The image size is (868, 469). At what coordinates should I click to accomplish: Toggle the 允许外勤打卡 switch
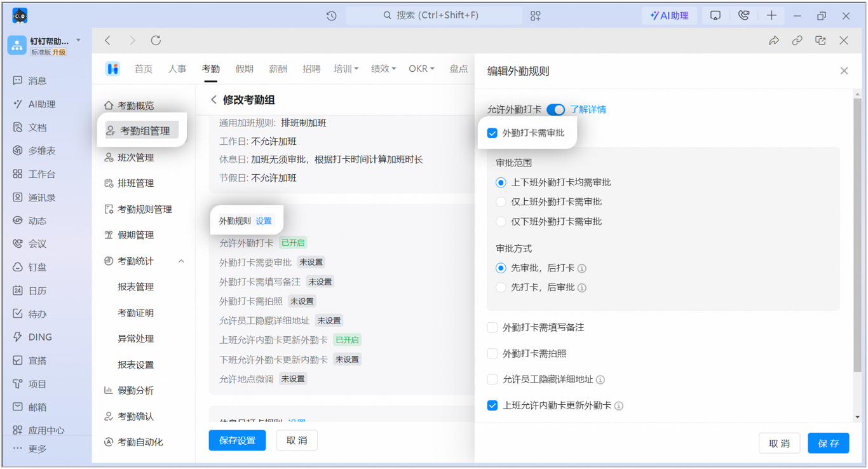[x=555, y=109]
